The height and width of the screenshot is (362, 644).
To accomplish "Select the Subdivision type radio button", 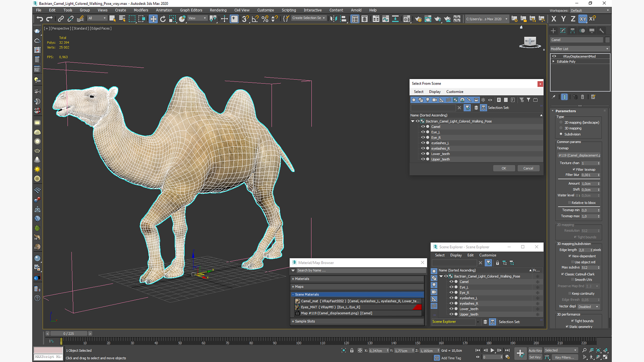I will pyautogui.click(x=561, y=134).
